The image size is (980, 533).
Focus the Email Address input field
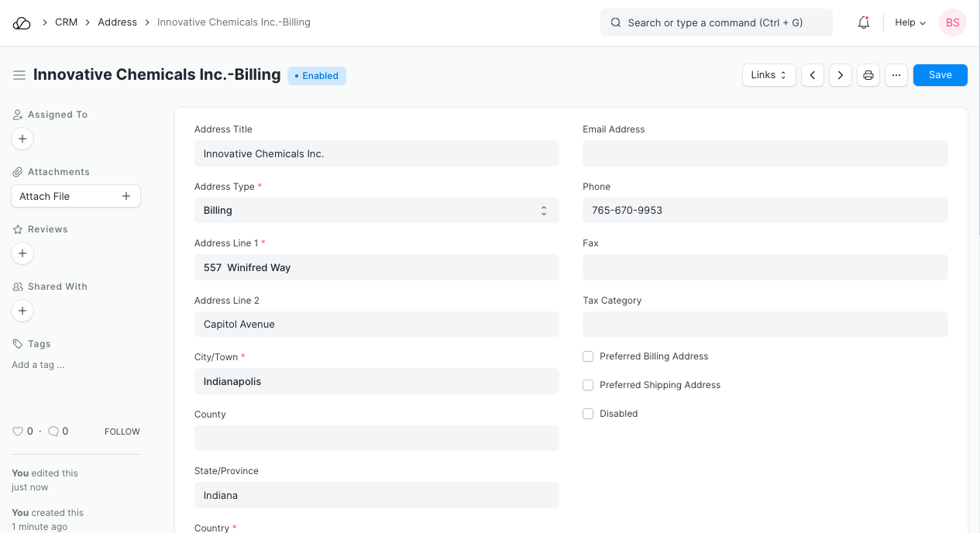tap(765, 153)
